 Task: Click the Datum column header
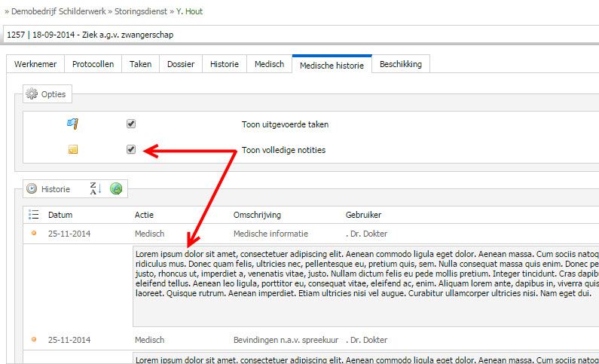pyautogui.click(x=60, y=215)
